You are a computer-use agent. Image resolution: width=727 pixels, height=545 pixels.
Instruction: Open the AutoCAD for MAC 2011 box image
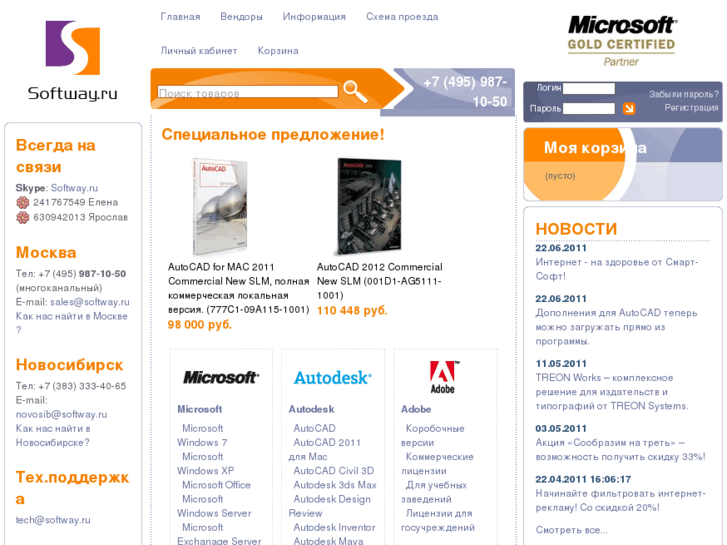(219, 207)
